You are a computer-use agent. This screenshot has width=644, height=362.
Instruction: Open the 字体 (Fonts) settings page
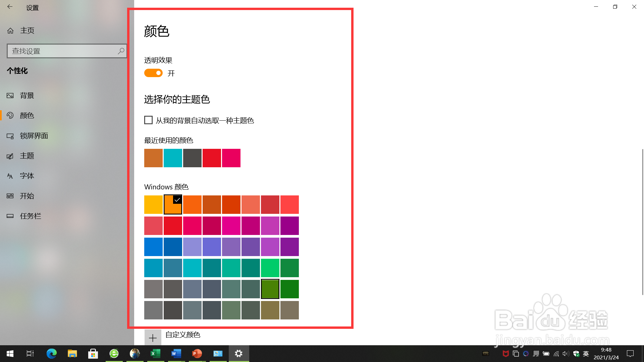point(27,176)
